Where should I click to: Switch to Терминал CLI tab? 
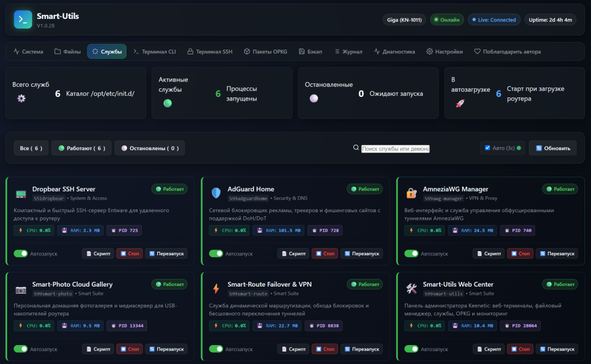pos(154,51)
